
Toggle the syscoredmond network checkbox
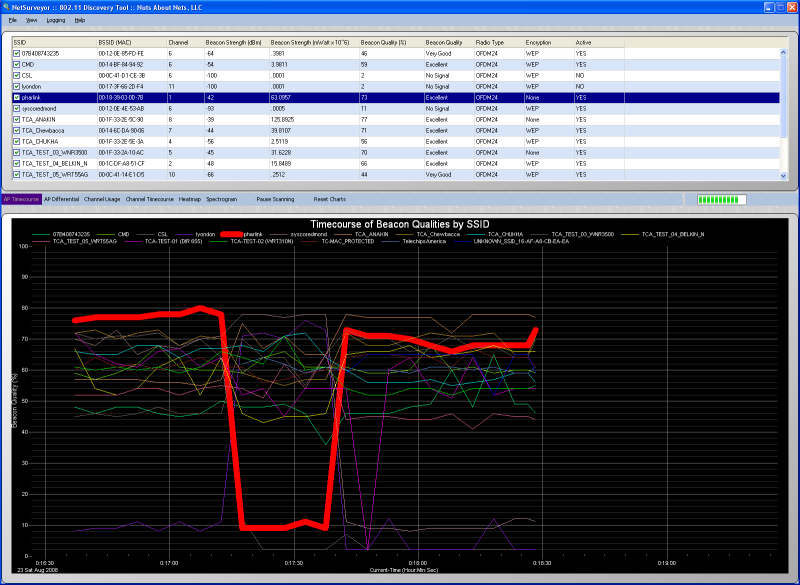point(17,109)
